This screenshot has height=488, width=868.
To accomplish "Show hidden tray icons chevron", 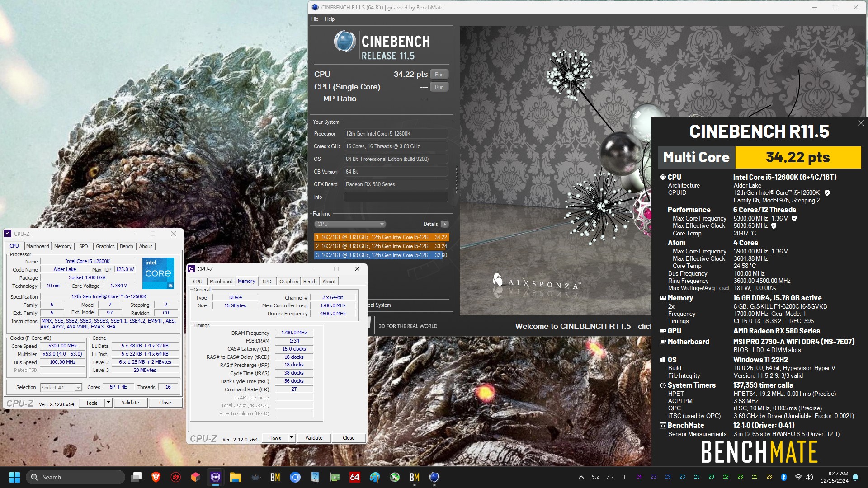I will 581,477.
